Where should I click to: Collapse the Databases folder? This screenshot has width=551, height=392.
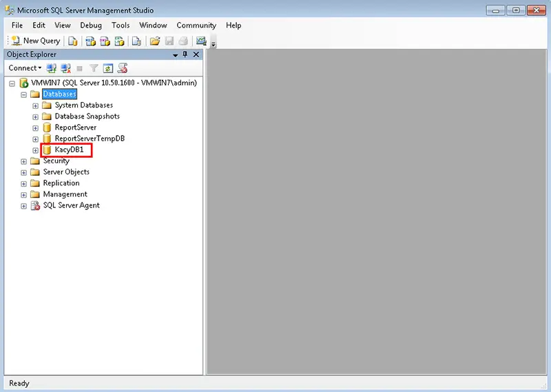23,94
